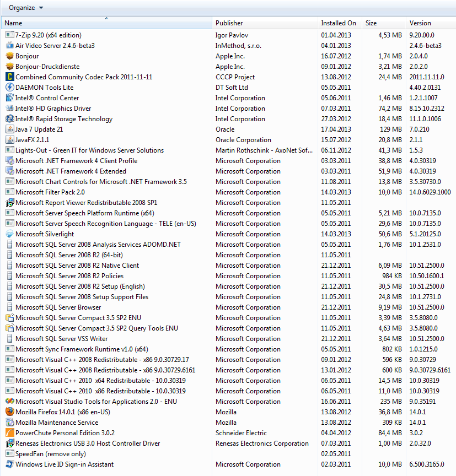The image size is (456, 476).
Task: Sort by Size column header
Action: tap(384, 23)
